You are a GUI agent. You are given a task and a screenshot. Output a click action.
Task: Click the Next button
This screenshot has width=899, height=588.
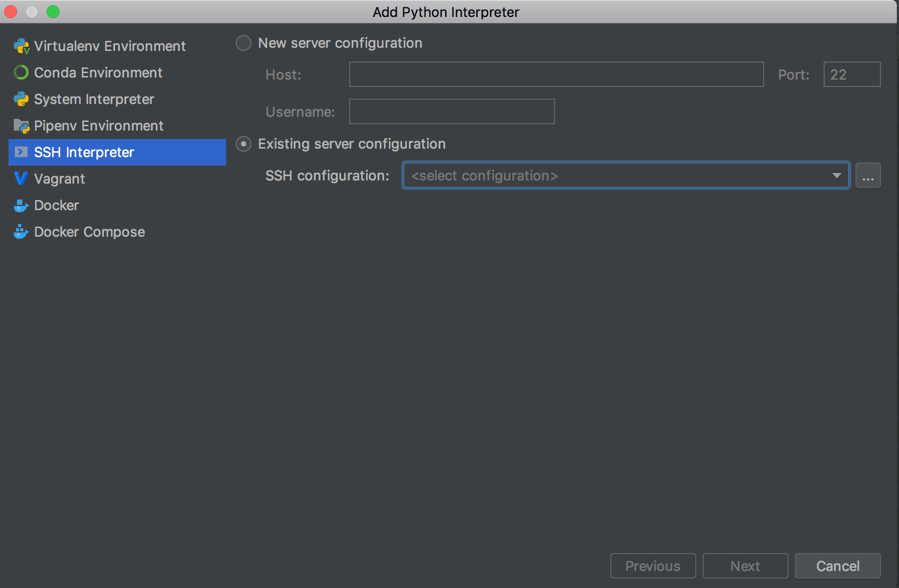(745, 566)
